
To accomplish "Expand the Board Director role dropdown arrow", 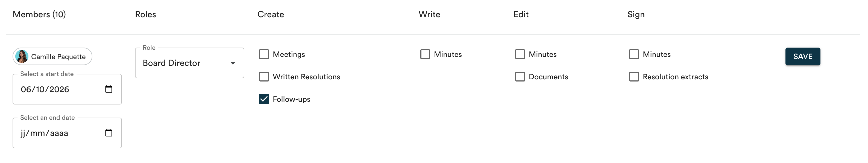I will [x=233, y=63].
